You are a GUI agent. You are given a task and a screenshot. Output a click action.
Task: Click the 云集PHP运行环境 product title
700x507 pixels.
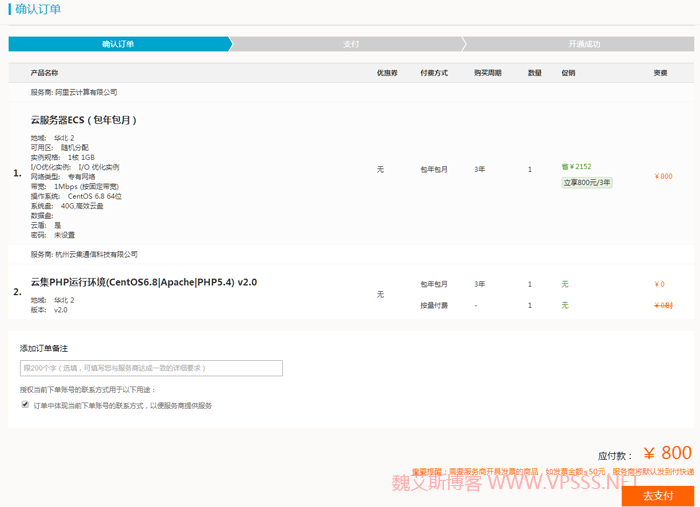[x=143, y=282]
